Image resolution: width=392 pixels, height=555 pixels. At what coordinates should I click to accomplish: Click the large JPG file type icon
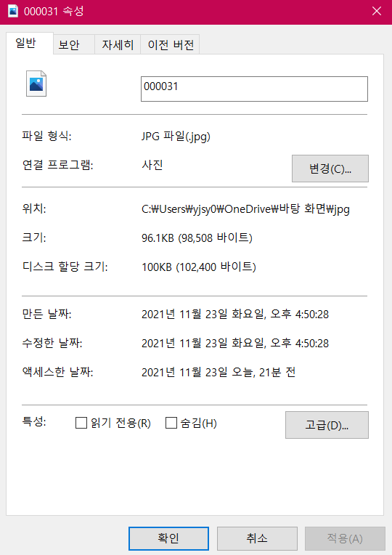tap(36, 84)
